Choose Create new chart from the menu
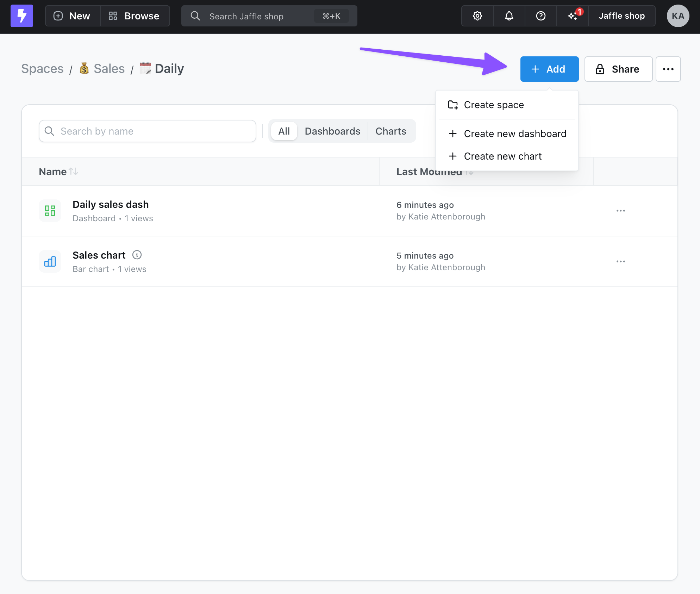700x594 pixels. tap(502, 156)
